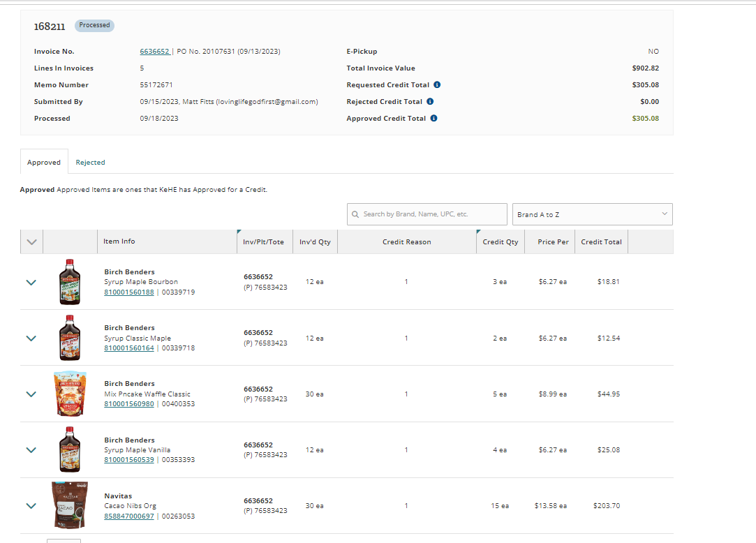This screenshot has width=756, height=543.
Task: Click the Syrup Maple Bourbon bottle thumbnail
Action: pos(70,282)
